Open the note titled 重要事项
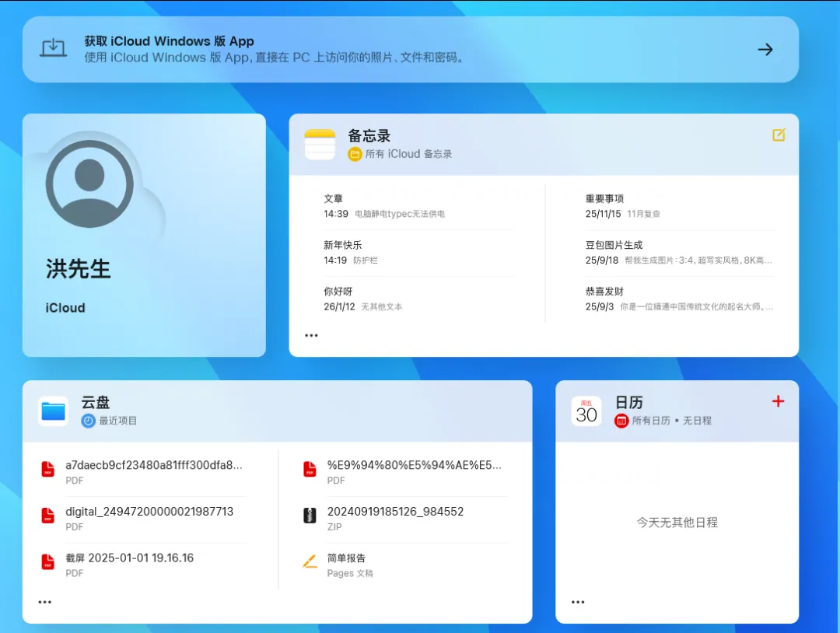The width and height of the screenshot is (840, 633). pos(679,206)
